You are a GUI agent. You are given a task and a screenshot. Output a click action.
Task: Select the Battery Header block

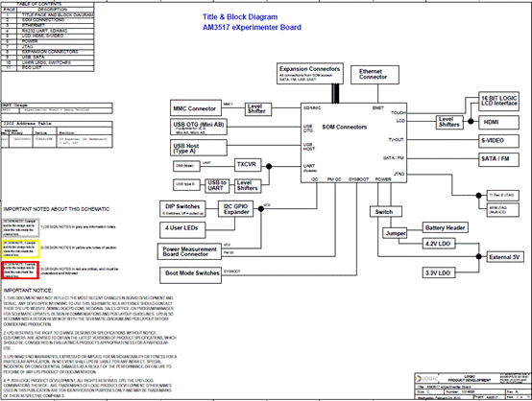tap(446, 227)
